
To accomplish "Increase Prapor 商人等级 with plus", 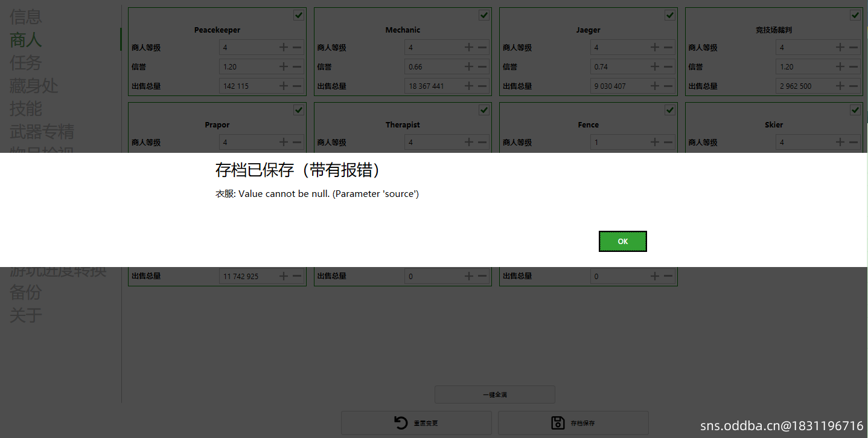I will [x=284, y=142].
